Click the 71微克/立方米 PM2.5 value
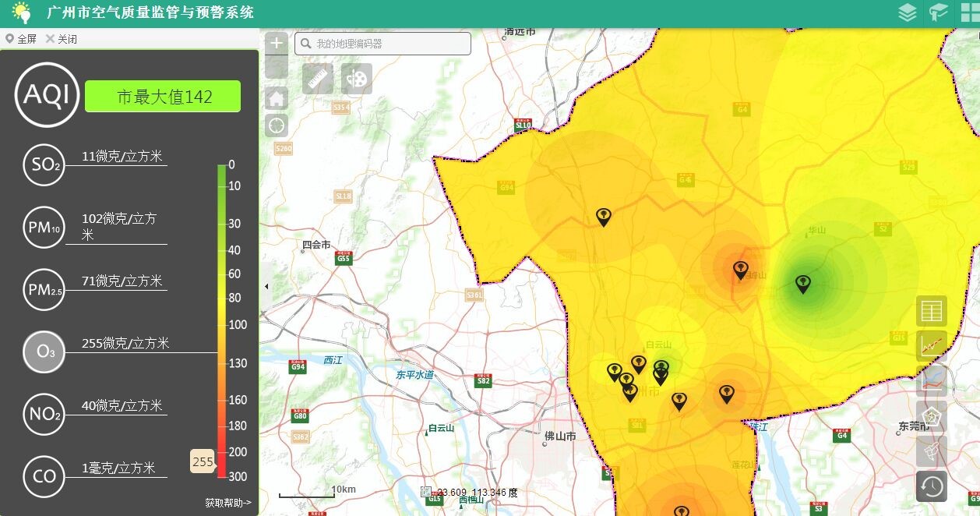The height and width of the screenshot is (516, 980). pos(122,281)
